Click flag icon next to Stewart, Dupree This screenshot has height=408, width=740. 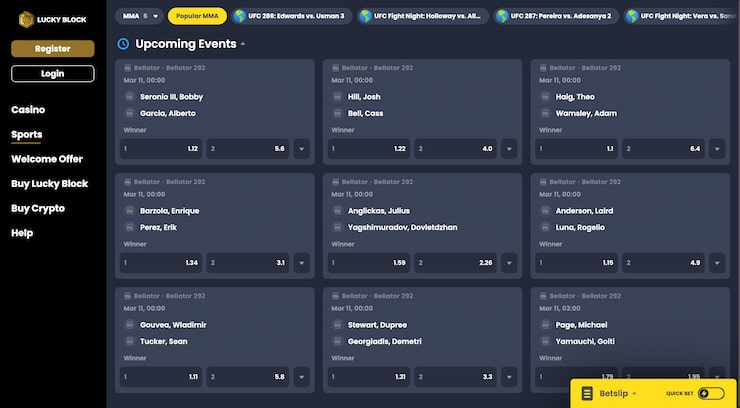click(x=337, y=325)
